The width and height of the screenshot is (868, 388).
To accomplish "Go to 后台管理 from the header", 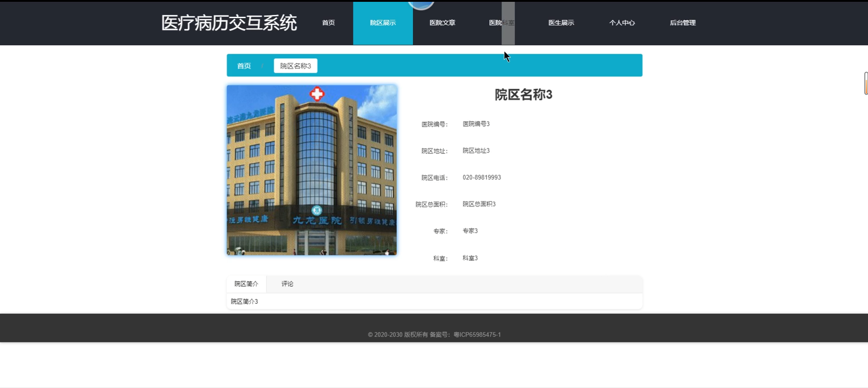I will [x=683, y=23].
